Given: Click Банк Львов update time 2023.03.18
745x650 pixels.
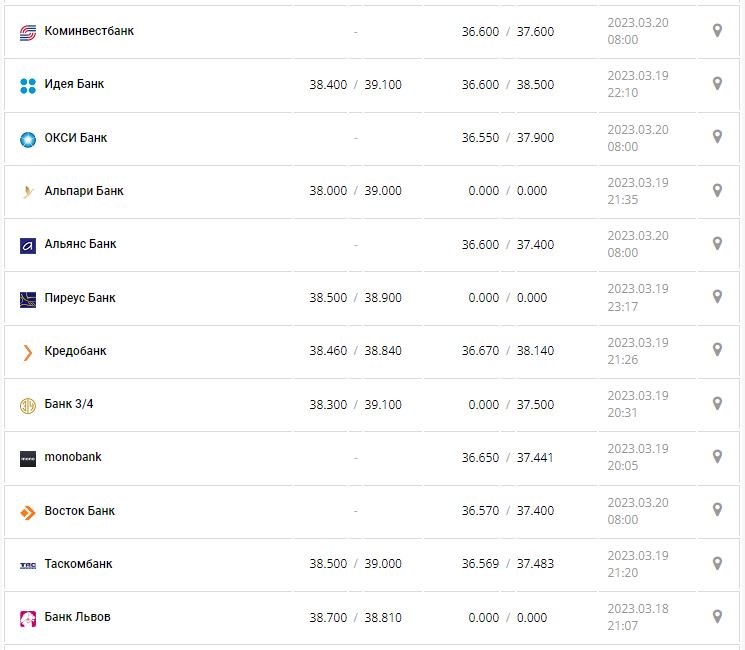Looking at the screenshot, I should pos(637,617).
